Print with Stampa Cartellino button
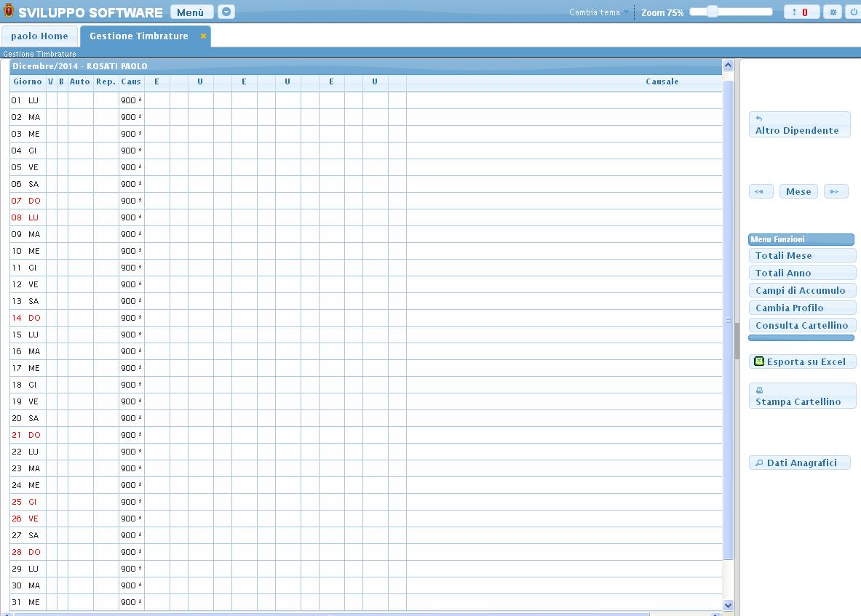The width and height of the screenshot is (861, 616). (x=801, y=396)
